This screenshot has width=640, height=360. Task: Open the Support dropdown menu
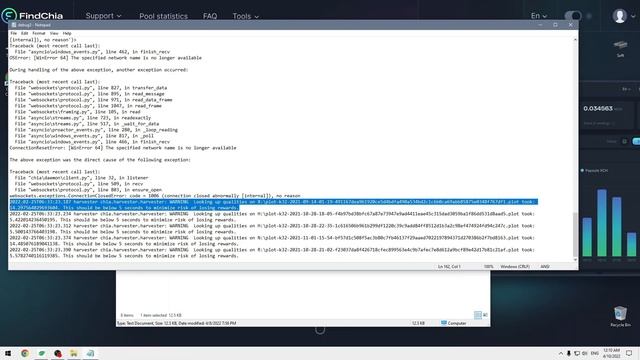pyautogui.click(x=103, y=16)
